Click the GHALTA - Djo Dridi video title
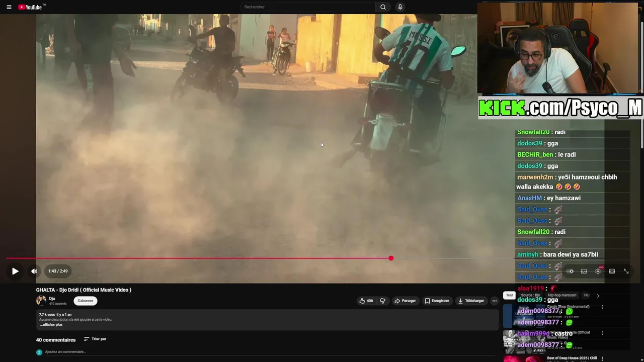This screenshot has height=362, width=644. 84,290
